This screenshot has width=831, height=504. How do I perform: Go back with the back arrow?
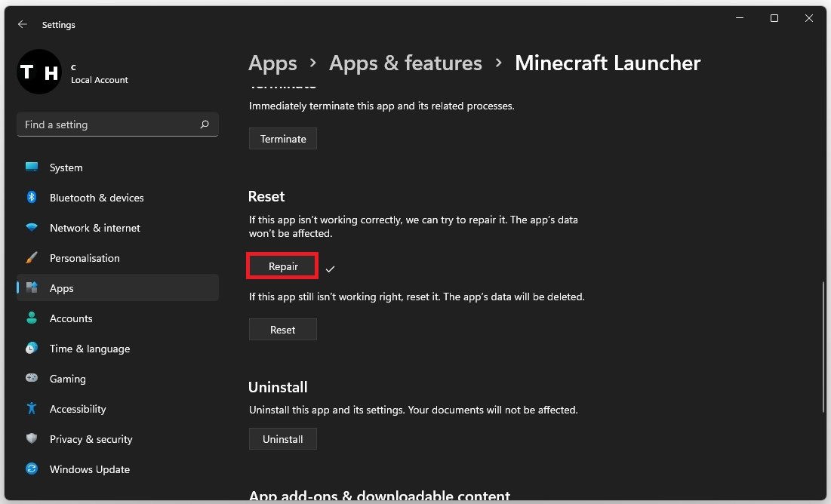[x=23, y=25]
